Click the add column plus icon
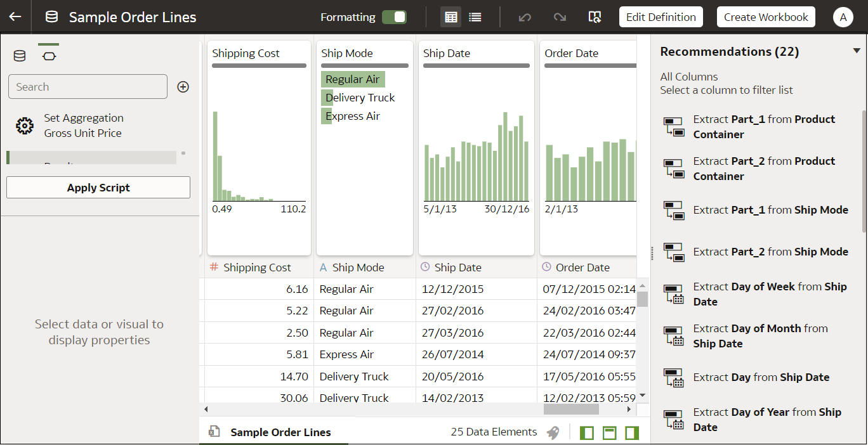The height and width of the screenshot is (445, 868). 183,87
